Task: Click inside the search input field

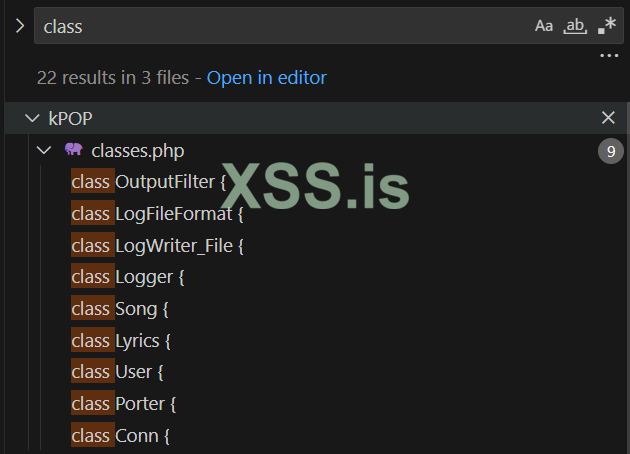Action: click(x=280, y=26)
